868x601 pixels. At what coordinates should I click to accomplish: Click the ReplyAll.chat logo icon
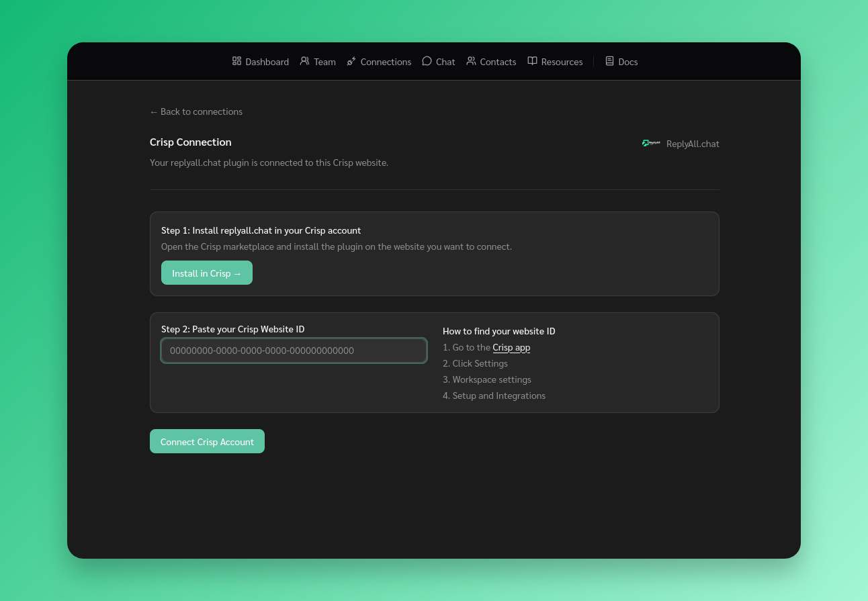(x=651, y=143)
